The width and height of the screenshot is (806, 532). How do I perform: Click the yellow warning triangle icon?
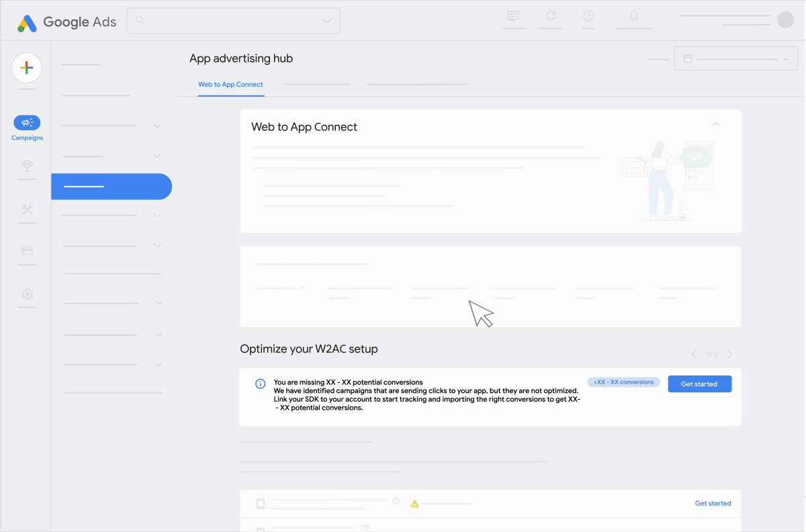pos(414,503)
